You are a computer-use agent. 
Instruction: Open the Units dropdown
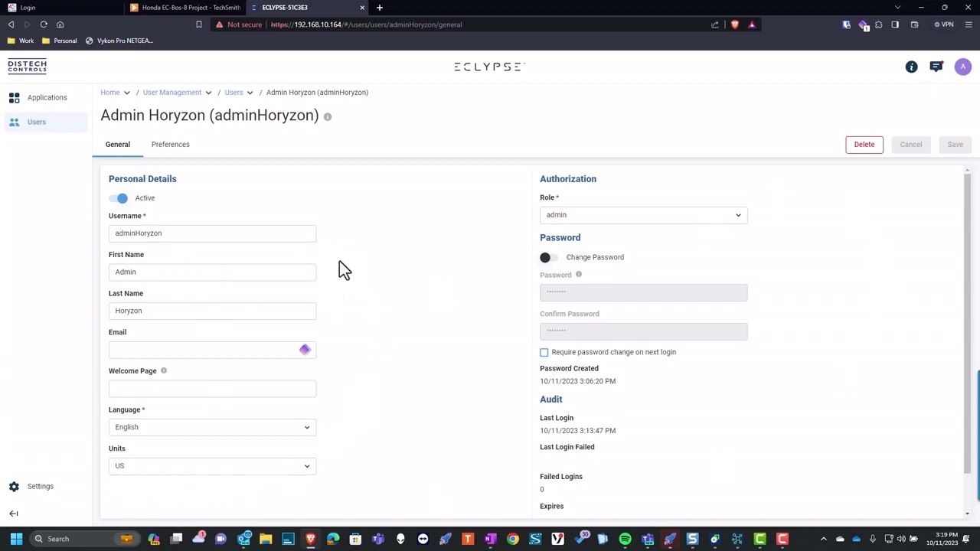pyautogui.click(x=212, y=466)
